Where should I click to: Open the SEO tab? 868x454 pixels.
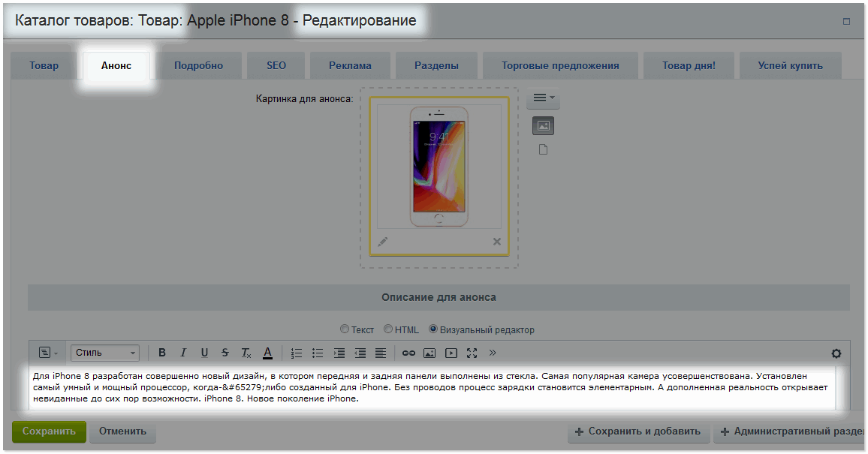coord(276,65)
